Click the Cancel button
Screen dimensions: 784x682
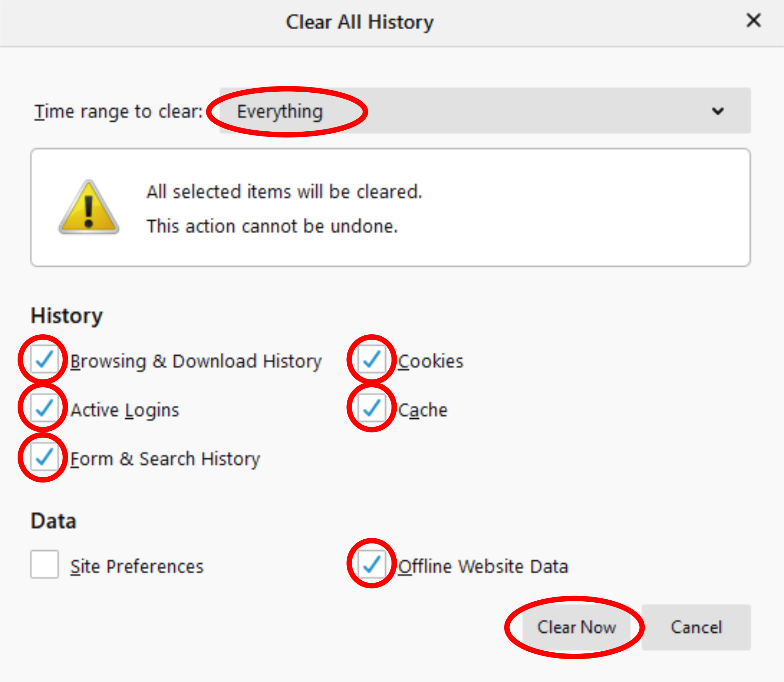point(696,627)
